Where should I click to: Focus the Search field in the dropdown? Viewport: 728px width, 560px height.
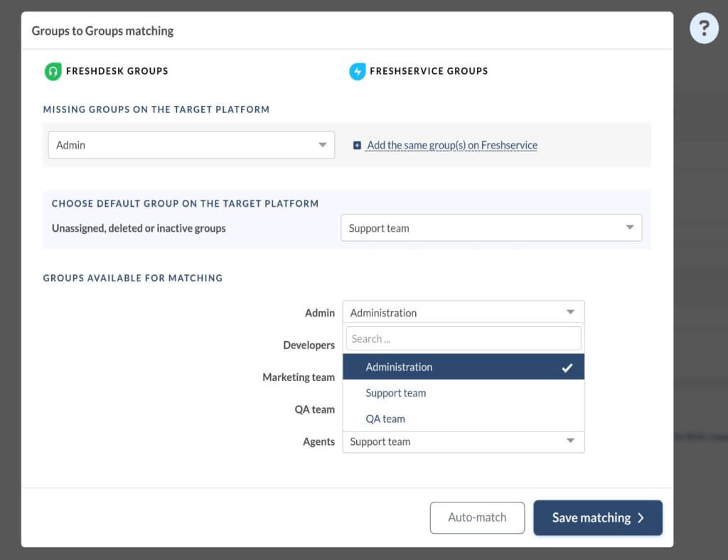click(x=463, y=339)
